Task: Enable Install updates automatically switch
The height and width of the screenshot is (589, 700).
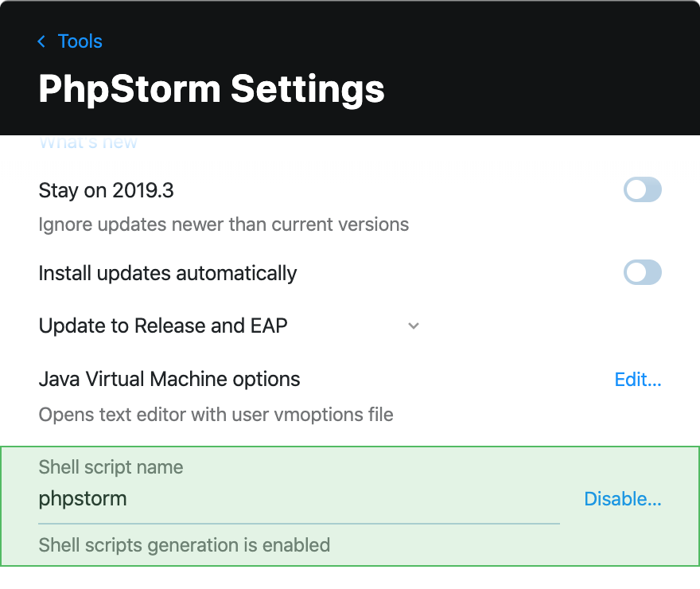Action: [643, 272]
